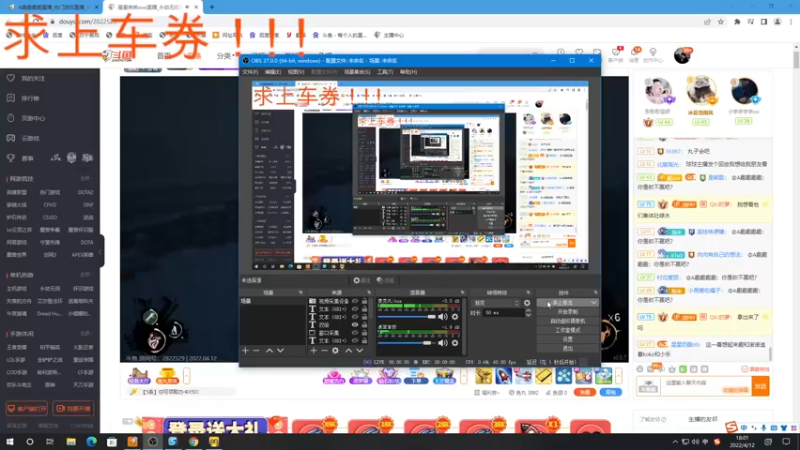Toggle lock on first 文本 (GDI+) source
The image size is (800, 450).
pos(364,309)
